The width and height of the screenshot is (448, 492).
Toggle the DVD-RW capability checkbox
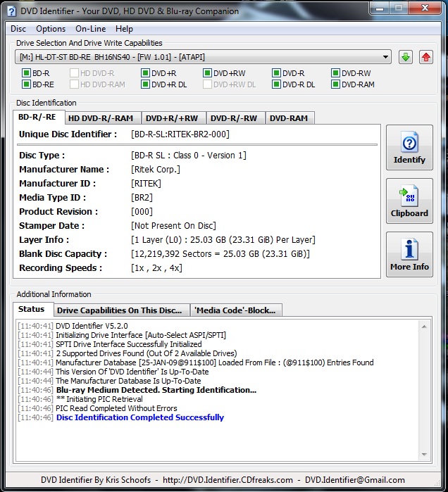335,73
